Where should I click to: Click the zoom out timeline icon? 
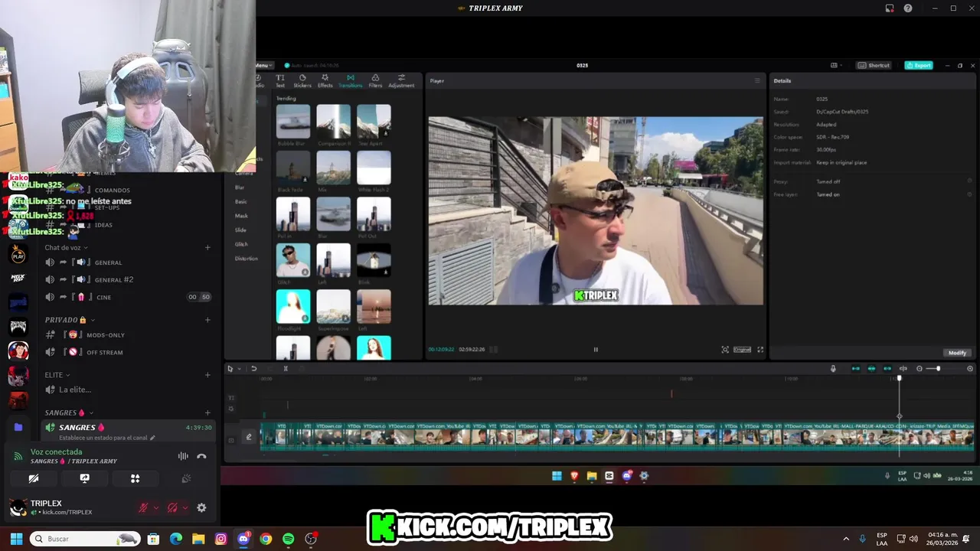(920, 369)
